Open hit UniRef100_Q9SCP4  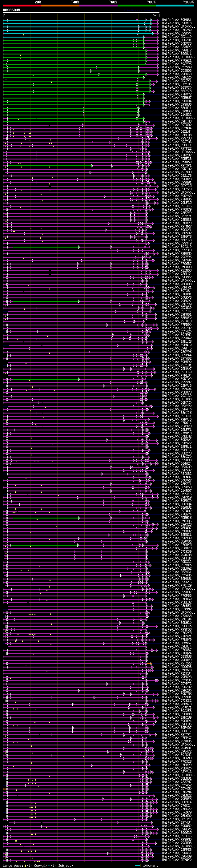(x=177, y=33)
